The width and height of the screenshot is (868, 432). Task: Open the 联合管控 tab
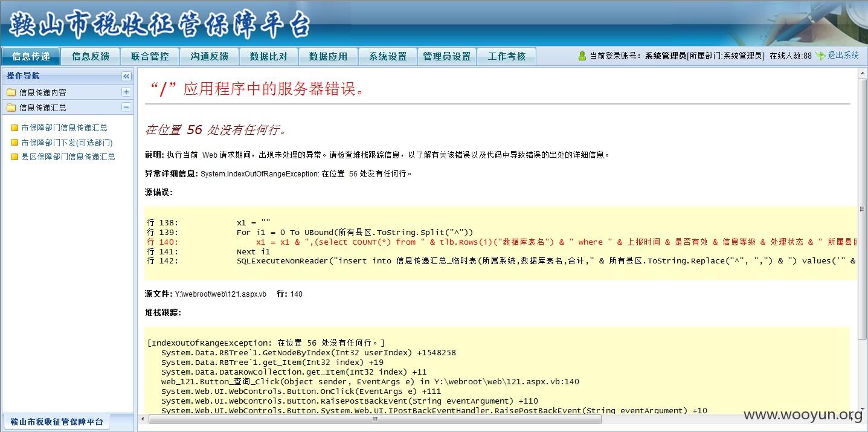[x=150, y=56]
